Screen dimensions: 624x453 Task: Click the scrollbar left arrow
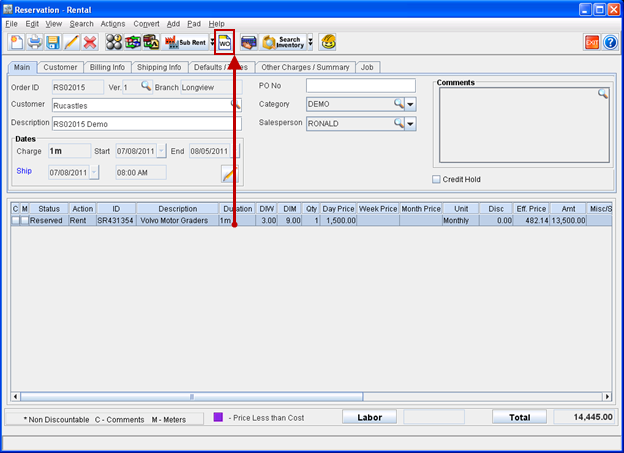(x=16, y=396)
